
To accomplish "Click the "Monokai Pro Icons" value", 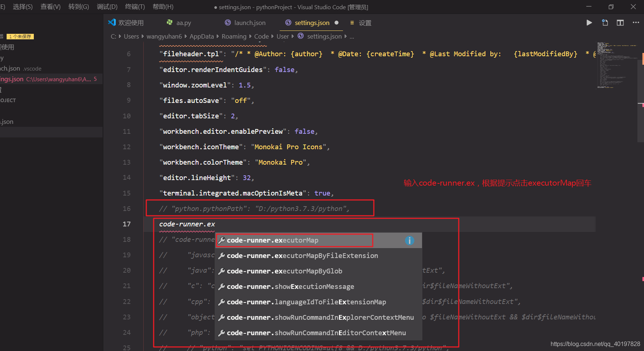I will pyautogui.click(x=289, y=147).
